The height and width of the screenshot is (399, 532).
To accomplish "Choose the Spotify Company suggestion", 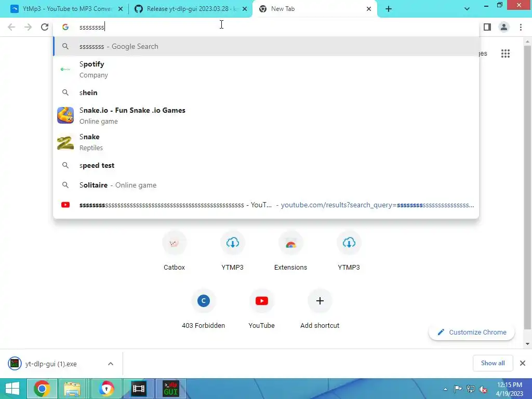I will 266,70.
